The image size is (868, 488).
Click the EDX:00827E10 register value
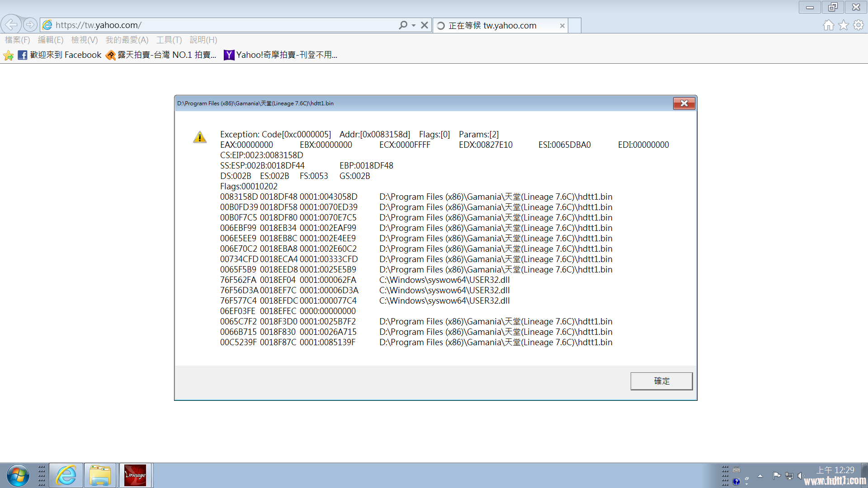pyautogui.click(x=486, y=145)
